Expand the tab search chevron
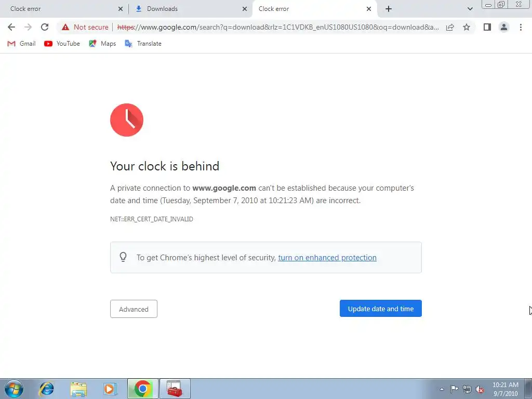The image size is (532, 399). [470, 9]
